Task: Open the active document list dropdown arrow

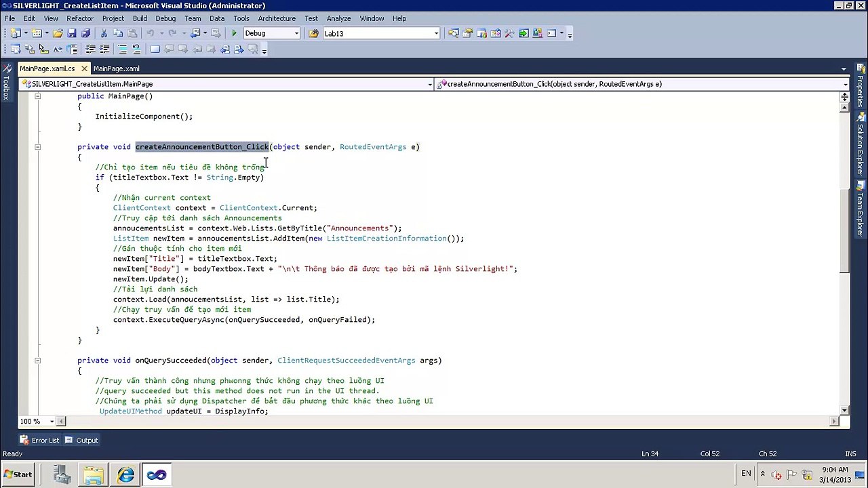Action: point(844,68)
